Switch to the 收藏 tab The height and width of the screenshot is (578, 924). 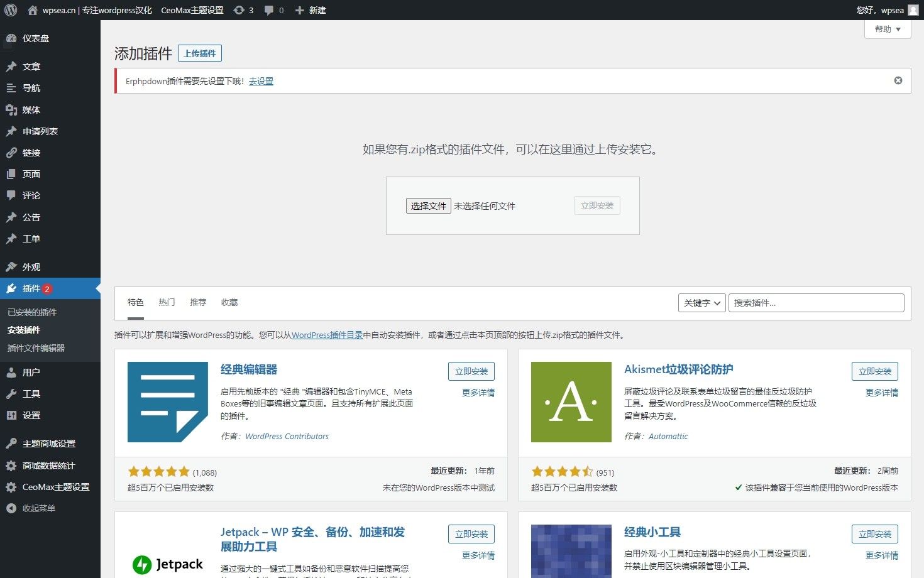[229, 302]
